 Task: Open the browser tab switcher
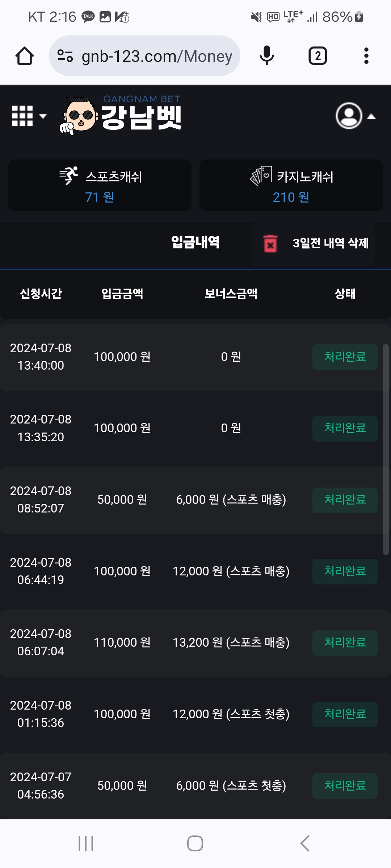(x=318, y=56)
